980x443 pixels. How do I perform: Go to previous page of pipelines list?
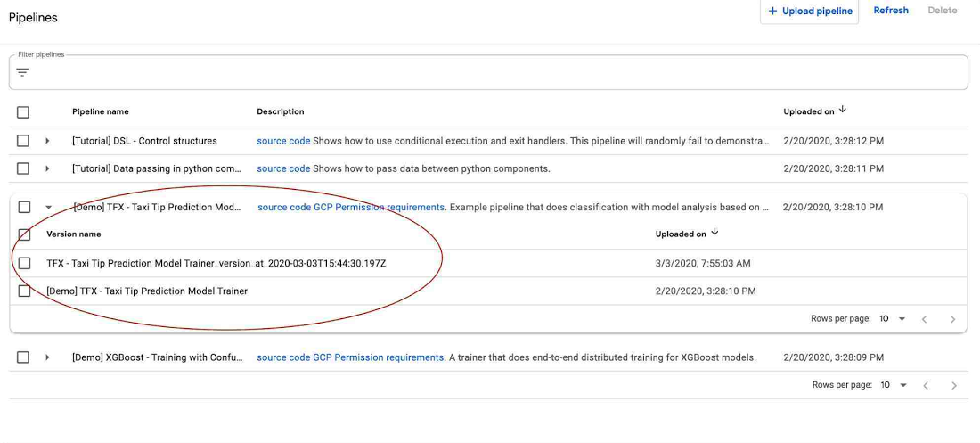coord(926,385)
